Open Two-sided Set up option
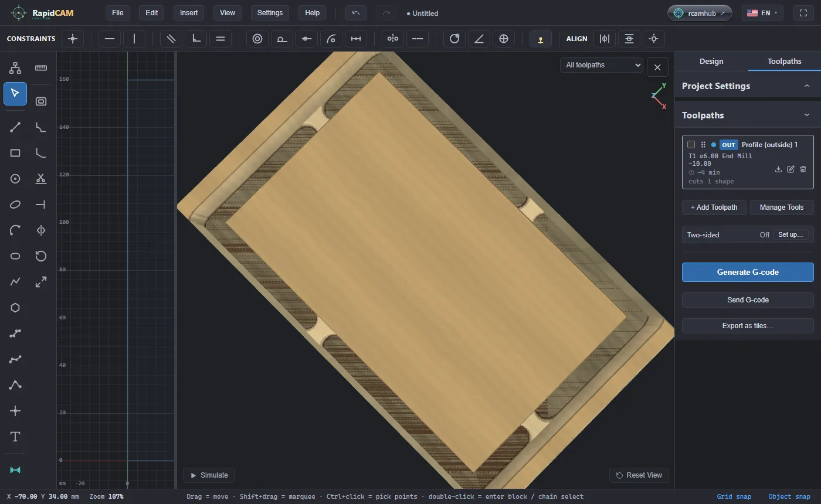Viewport: 821px width, 504px height. pos(791,234)
